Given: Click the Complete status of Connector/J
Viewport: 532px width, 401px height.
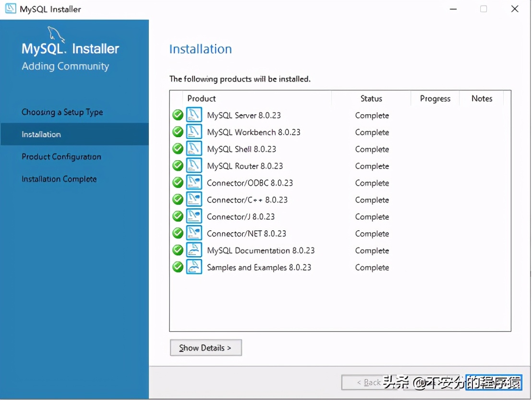Looking at the screenshot, I should [372, 217].
